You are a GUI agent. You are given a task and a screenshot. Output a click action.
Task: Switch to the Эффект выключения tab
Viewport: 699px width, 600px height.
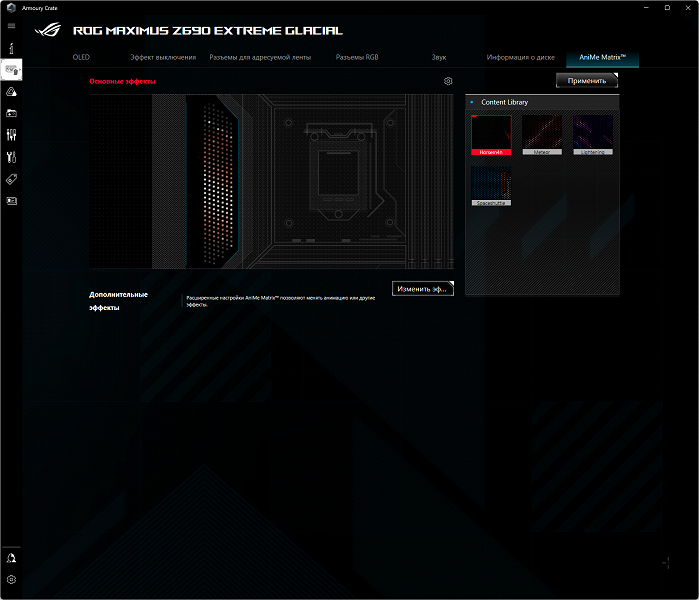point(163,57)
